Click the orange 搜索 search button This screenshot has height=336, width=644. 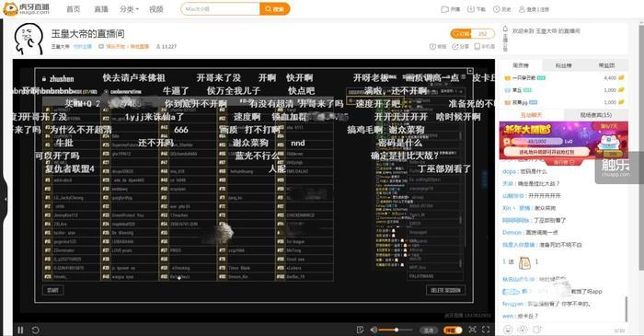tap(275, 8)
